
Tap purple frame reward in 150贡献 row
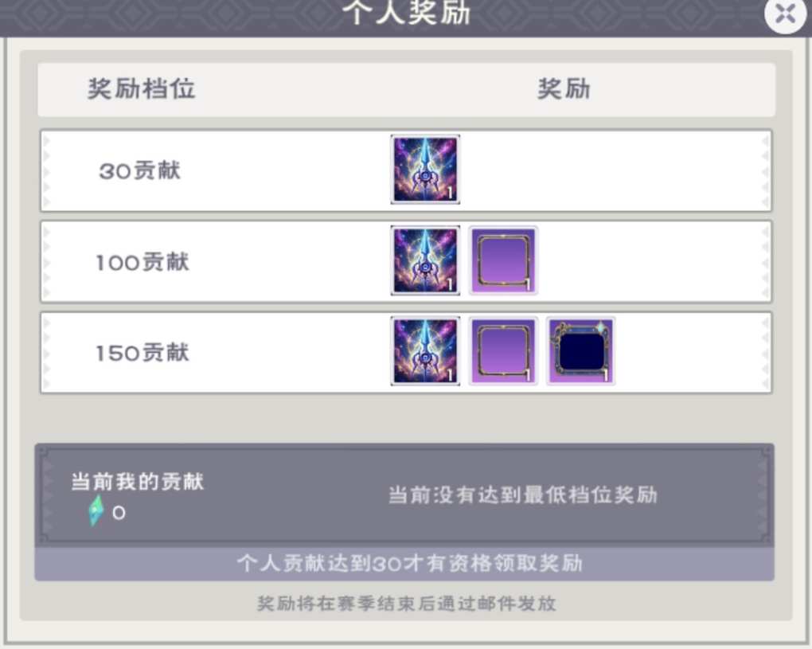point(503,351)
